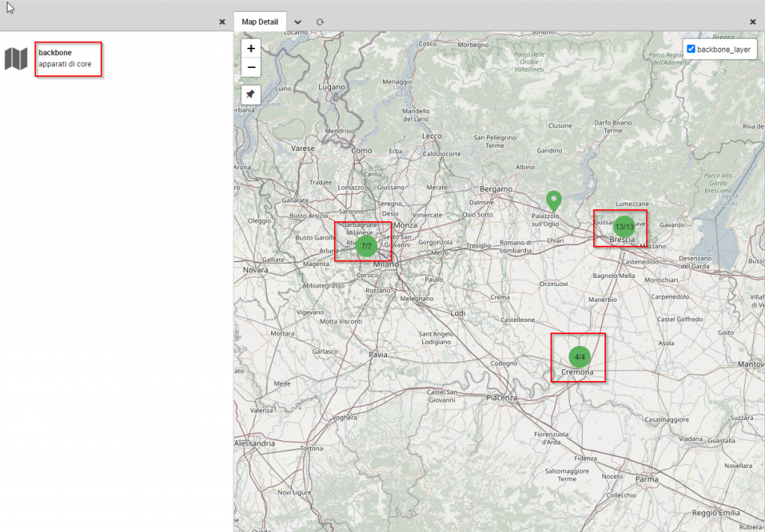The width and height of the screenshot is (765, 532).
Task: Click the Como city label
Action: (x=362, y=151)
